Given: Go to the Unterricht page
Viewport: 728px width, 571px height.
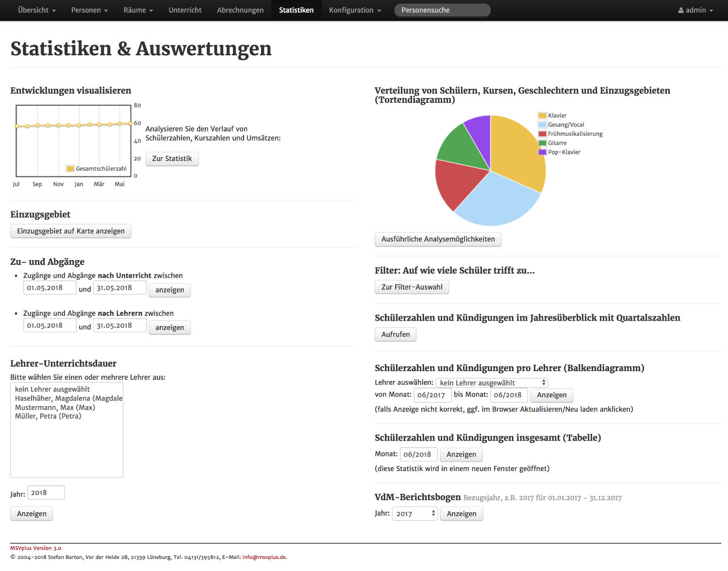Looking at the screenshot, I should [x=185, y=10].
